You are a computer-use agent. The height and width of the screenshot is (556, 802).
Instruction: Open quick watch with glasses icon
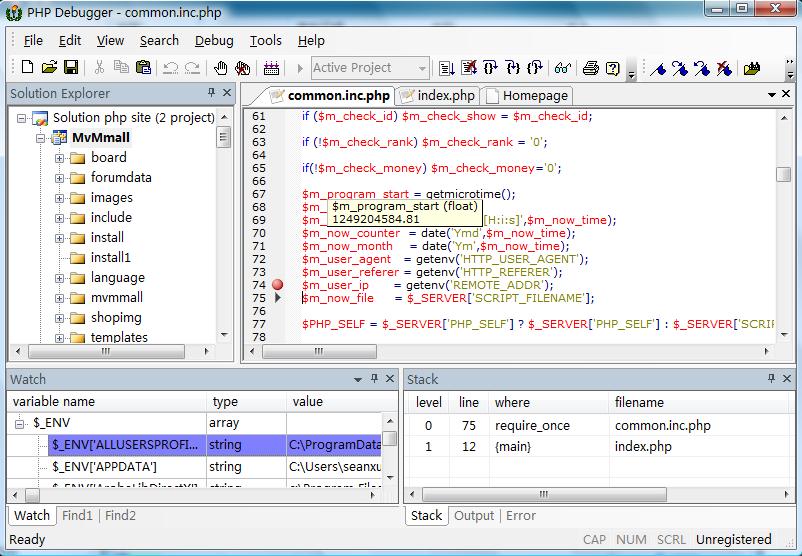(x=563, y=68)
